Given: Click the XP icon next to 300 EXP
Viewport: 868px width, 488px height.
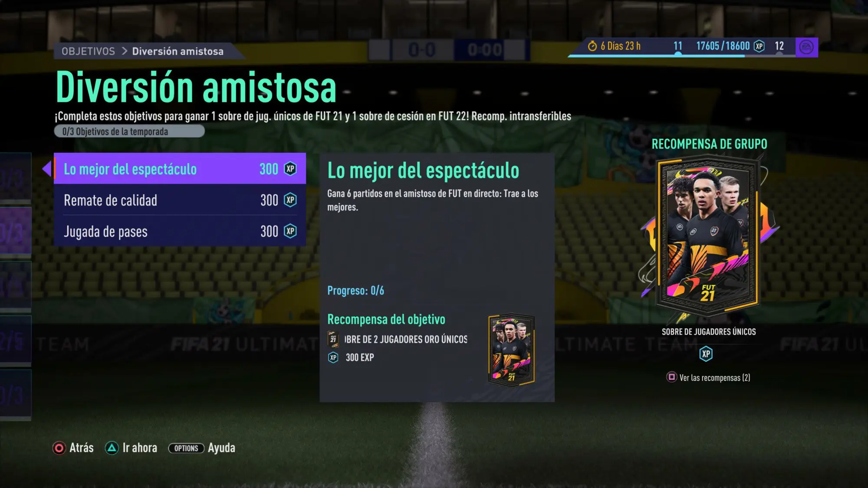Looking at the screenshot, I should tap(333, 357).
